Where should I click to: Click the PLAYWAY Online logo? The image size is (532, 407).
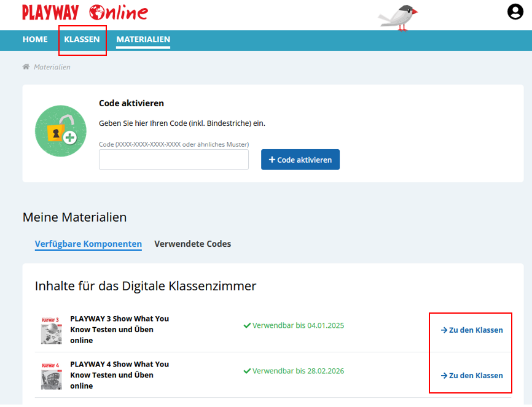pyautogui.click(x=85, y=12)
